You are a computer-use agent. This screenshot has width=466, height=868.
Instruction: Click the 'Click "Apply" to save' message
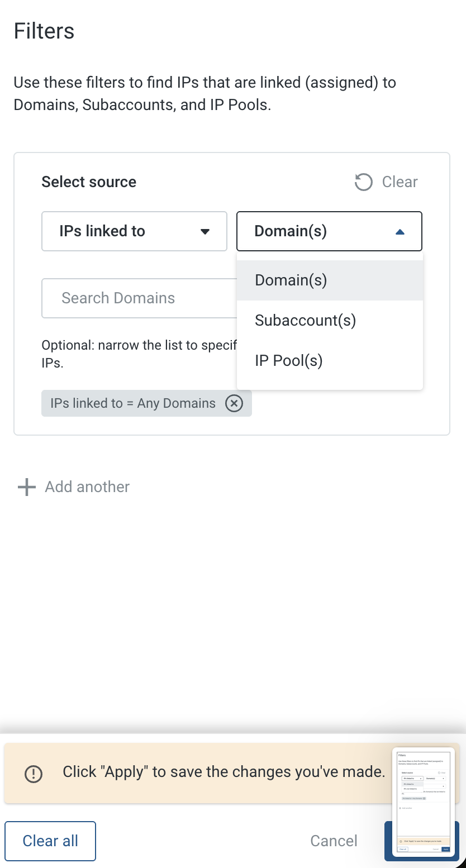coord(224,772)
